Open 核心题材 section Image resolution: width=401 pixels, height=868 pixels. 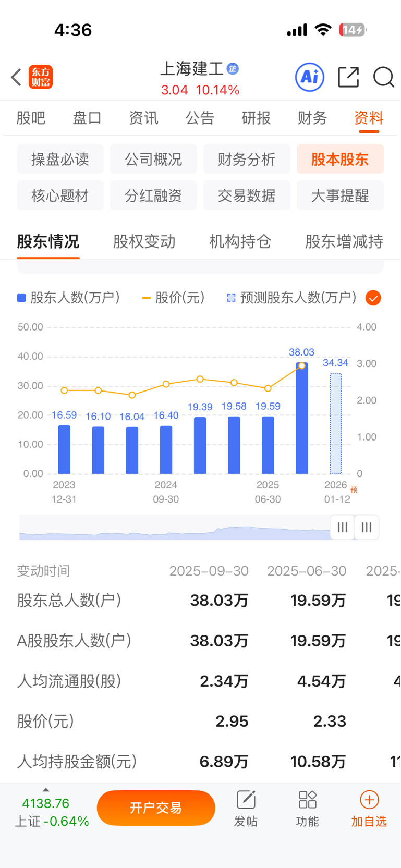(60, 195)
